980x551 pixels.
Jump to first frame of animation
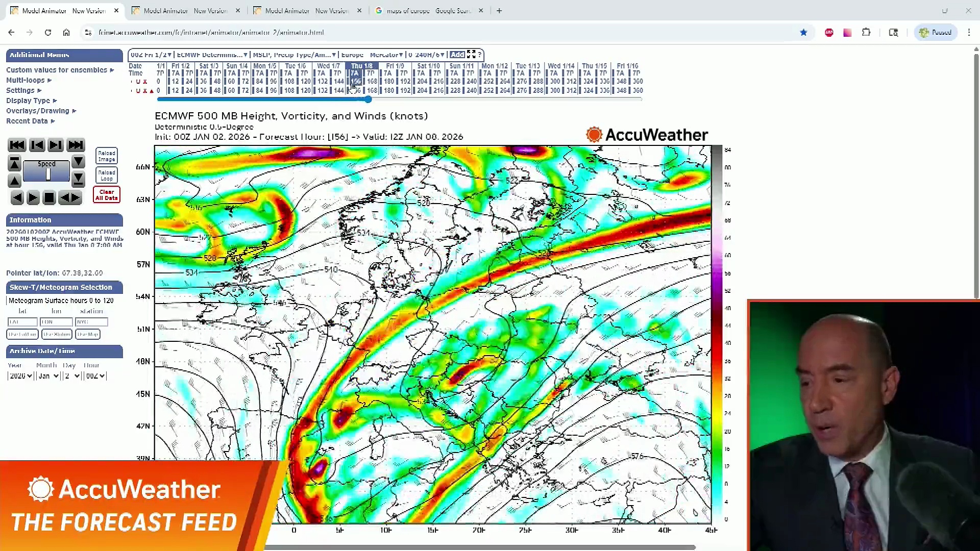[17, 145]
